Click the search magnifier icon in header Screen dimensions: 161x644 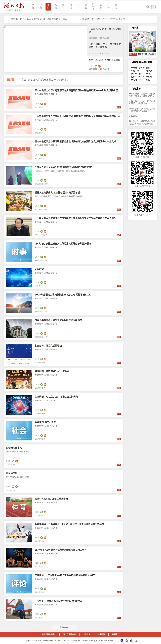pos(147,7)
